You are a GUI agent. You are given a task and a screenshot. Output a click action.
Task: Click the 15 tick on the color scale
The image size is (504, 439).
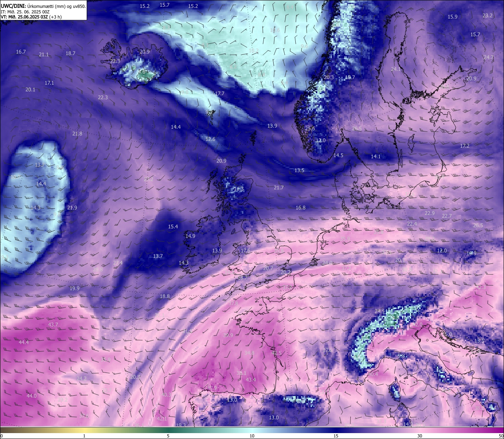coord(336,436)
